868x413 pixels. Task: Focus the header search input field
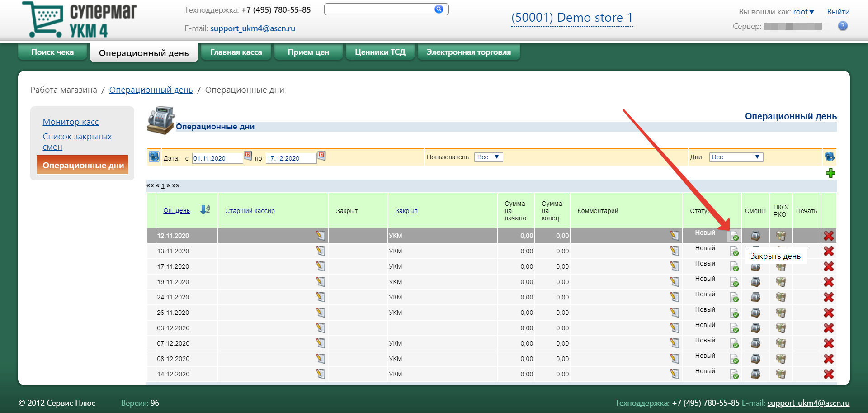[379, 9]
